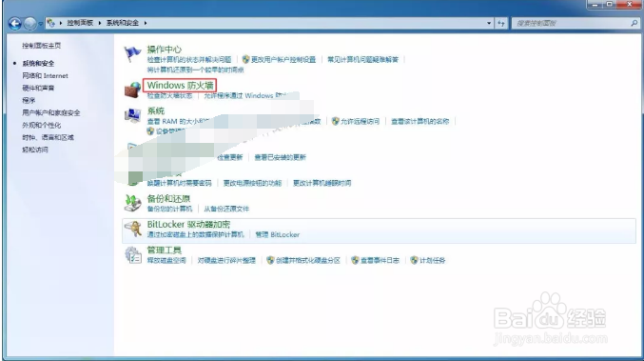Click 查看事件日志 link
Image resolution: width=644 pixels, height=361 pixels.
[x=380, y=260]
